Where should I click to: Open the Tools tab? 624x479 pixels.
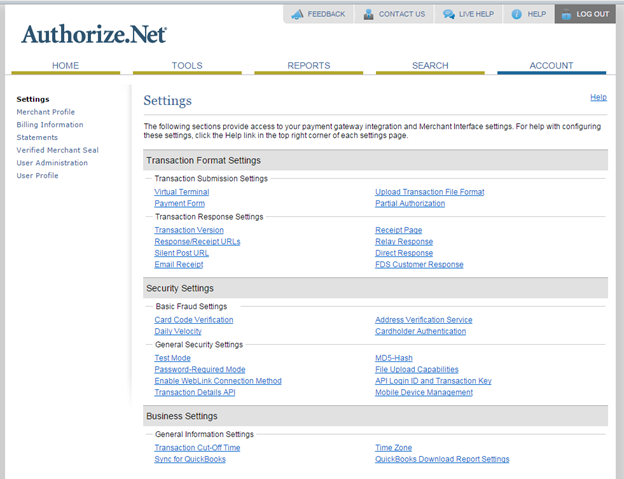click(x=187, y=66)
